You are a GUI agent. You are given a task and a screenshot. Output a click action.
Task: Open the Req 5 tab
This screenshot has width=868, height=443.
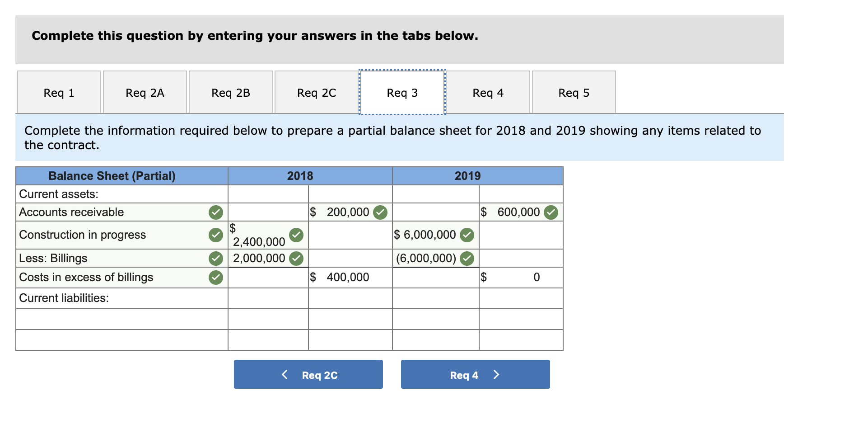point(574,92)
